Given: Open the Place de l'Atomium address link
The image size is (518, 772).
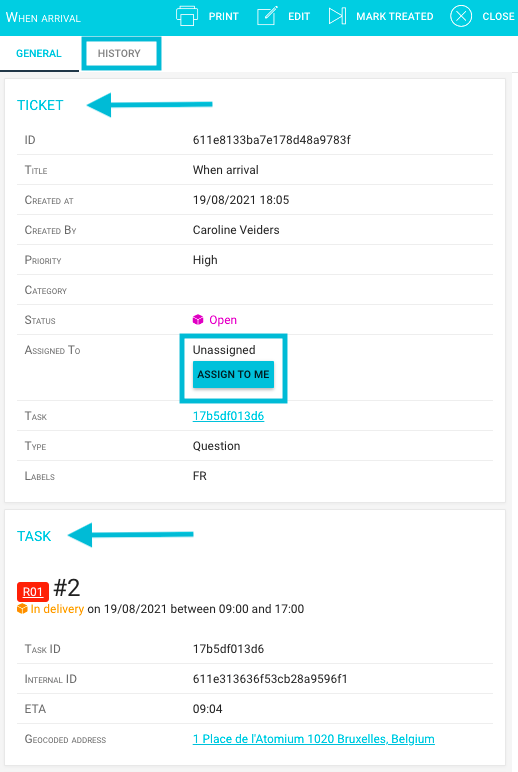Looking at the screenshot, I should [x=314, y=739].
